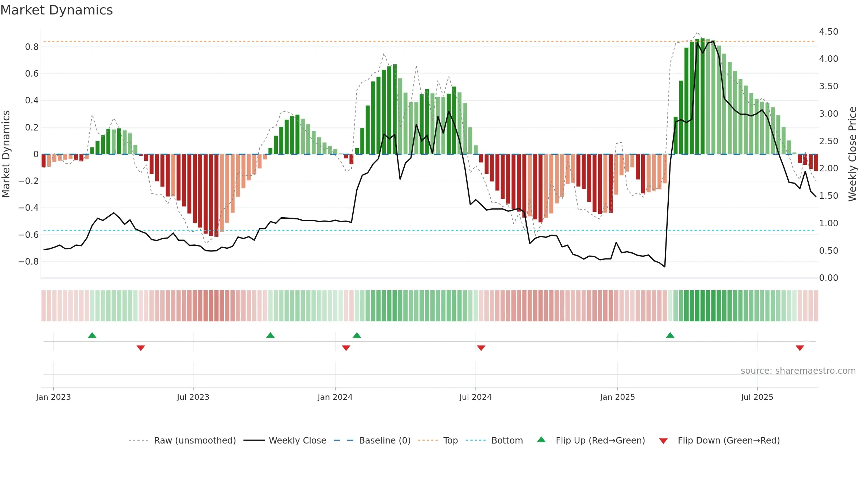Click the green flip-up marker near October 2023
Image resolution: width=868 pixels, height=488 pixels.
click(271, 335)
